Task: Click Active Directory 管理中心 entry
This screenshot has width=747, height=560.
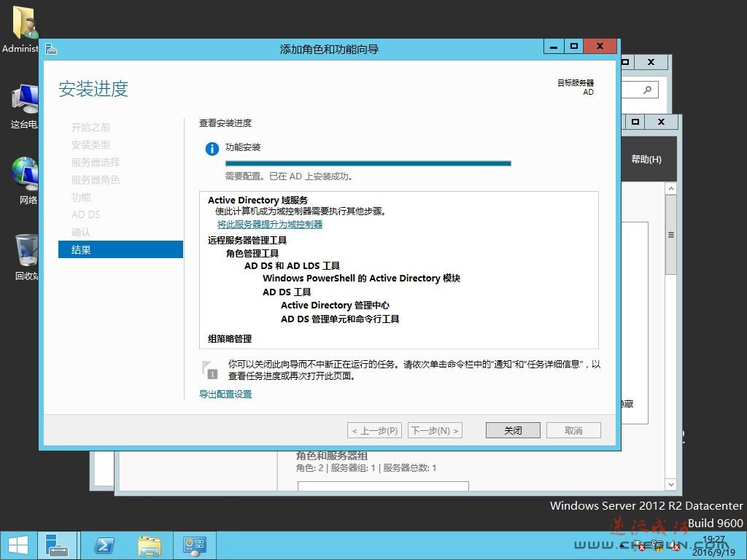Action: [x=335, y=306]
